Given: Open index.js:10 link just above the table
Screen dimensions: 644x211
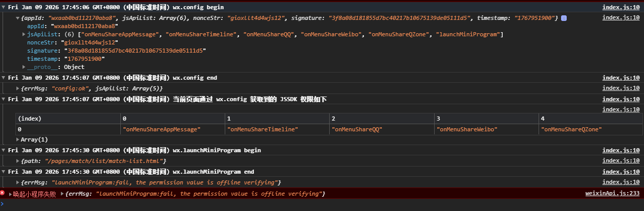Looking at the screenshot, I should pyautogui.click(x=621, y=109).
